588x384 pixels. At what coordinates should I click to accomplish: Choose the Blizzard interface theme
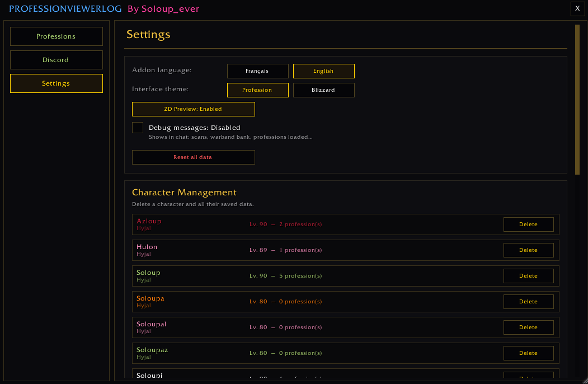323,90
